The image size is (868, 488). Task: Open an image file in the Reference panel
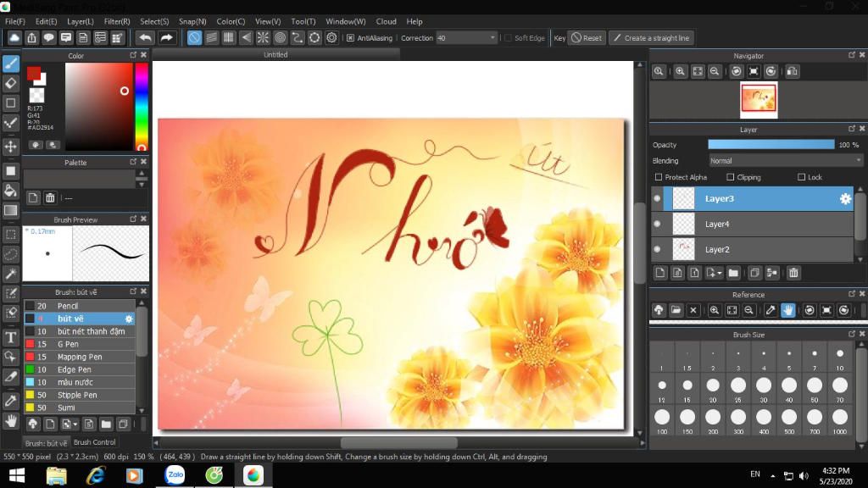(676, 310)
